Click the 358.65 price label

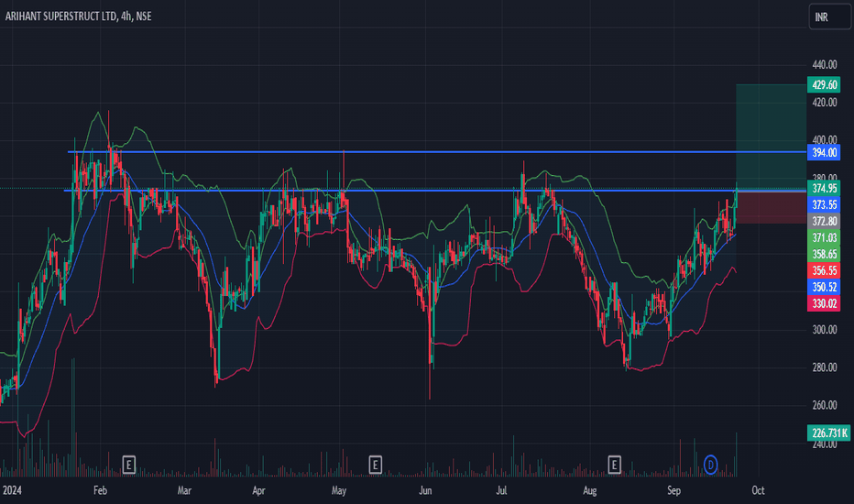pos(824,254)
